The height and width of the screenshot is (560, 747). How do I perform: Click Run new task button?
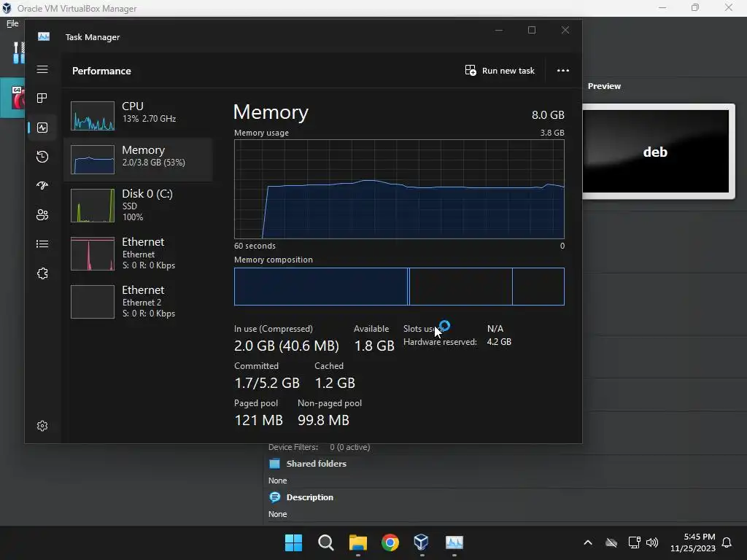(500, 71)
